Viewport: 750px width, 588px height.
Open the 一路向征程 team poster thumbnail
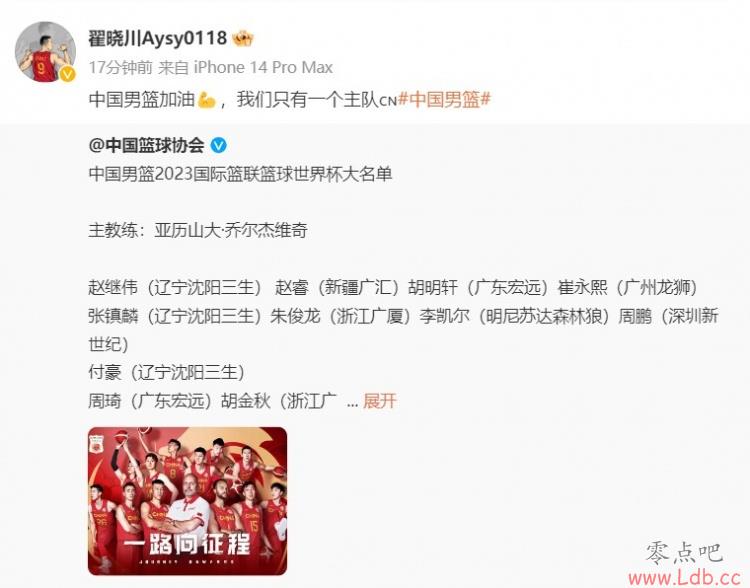pyautogui.click(x=188, y=501)
